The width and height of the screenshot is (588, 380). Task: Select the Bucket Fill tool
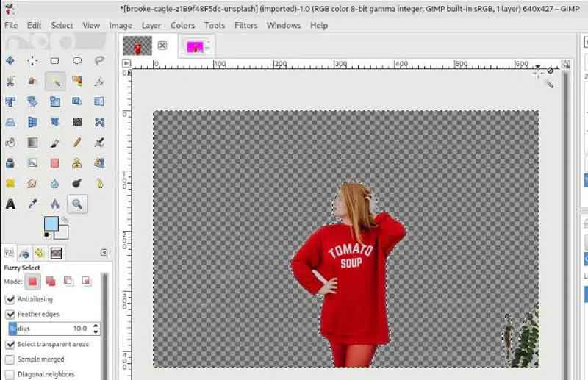tap(10, 143)
